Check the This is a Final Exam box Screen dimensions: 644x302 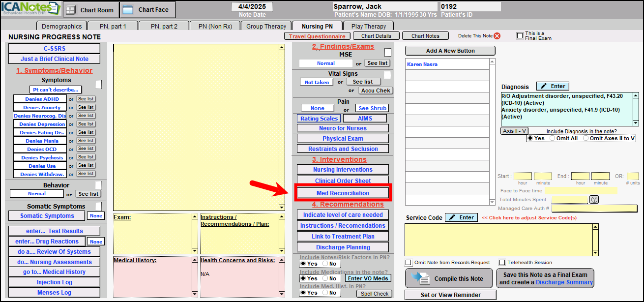click(520, 35)
